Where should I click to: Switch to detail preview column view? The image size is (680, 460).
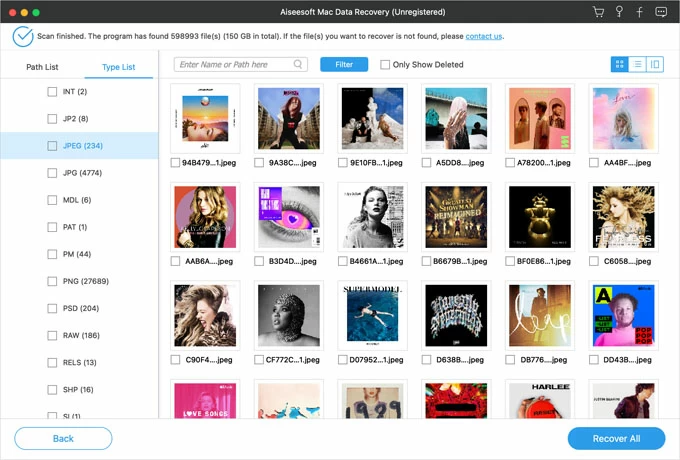pos(655,64)
